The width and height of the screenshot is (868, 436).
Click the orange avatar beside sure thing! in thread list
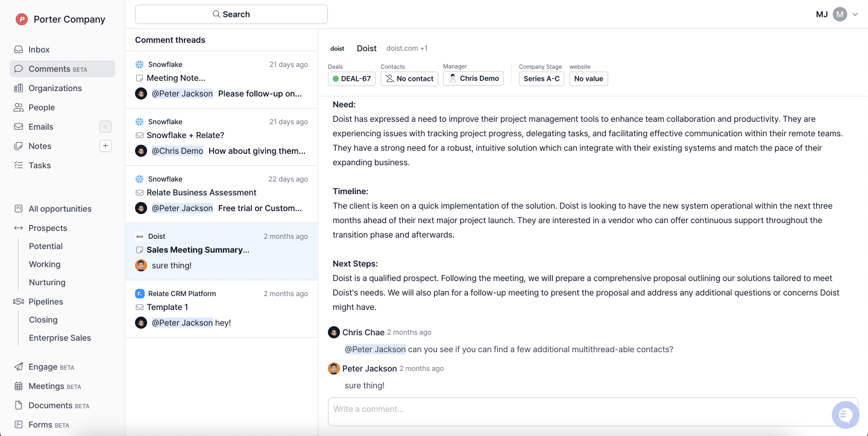pyautogui.click(x=141, y=265)
